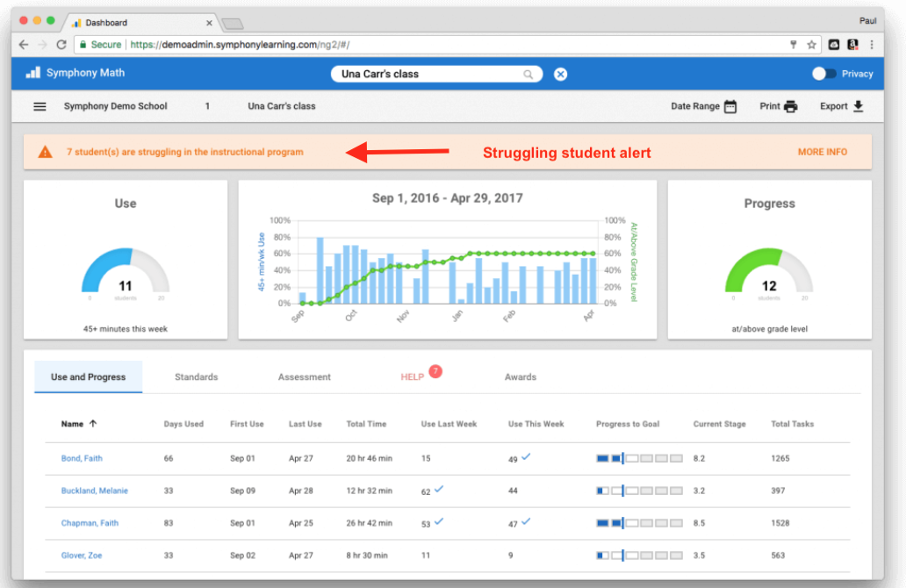Open the Date Range calendar
This screenshot has width=906, height=588.
730,106
